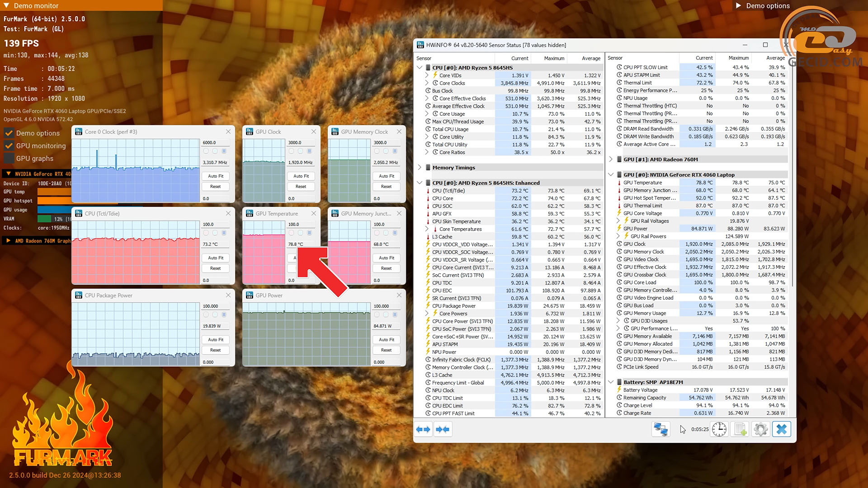Click the Core 0 Clock window title icon
The height and width of the screenshot is (488, 868).
tap(79, 131)
